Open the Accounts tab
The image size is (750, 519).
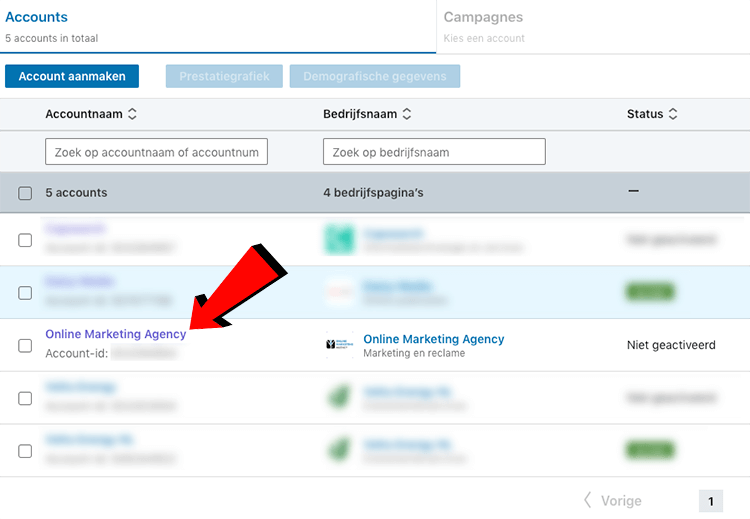click(36, 18)
